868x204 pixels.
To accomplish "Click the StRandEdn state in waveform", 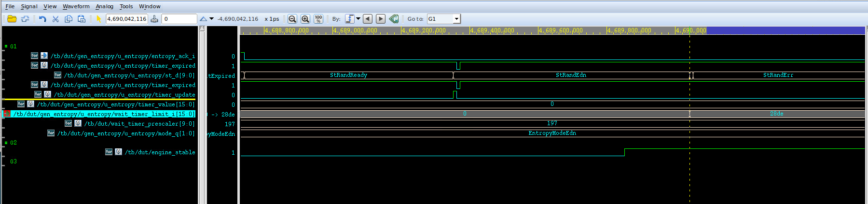I will coord(571,75).
